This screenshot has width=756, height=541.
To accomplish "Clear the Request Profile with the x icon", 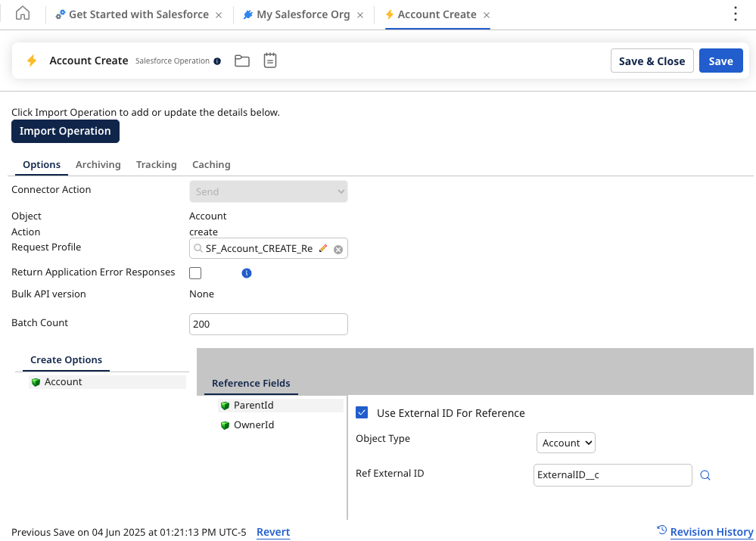I will 338,248.
